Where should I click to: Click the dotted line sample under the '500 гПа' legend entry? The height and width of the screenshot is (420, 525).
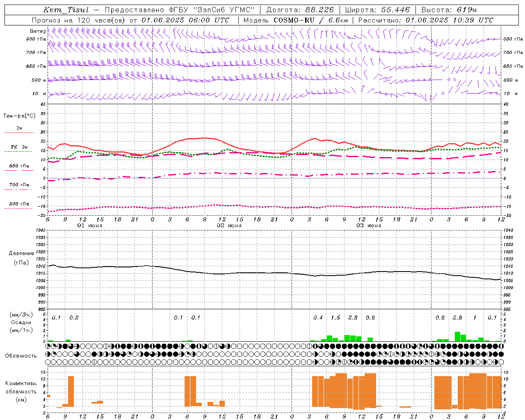[x=18, y=209]
